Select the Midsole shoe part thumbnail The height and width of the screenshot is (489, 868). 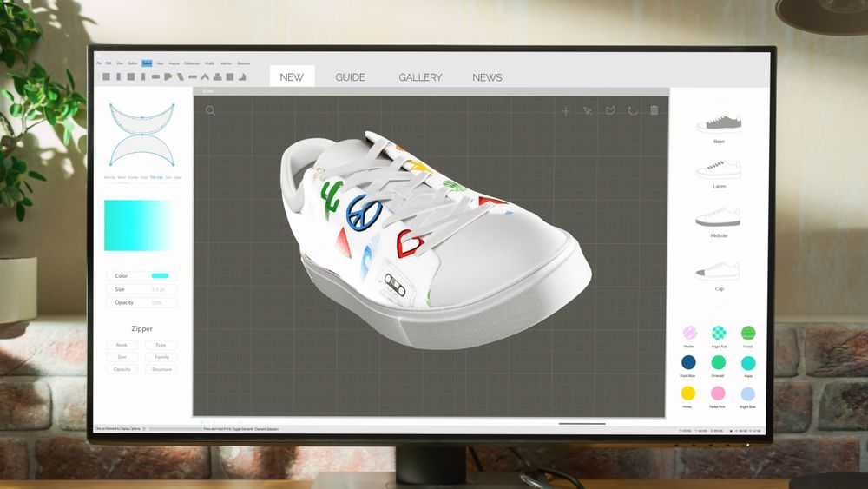718,217
